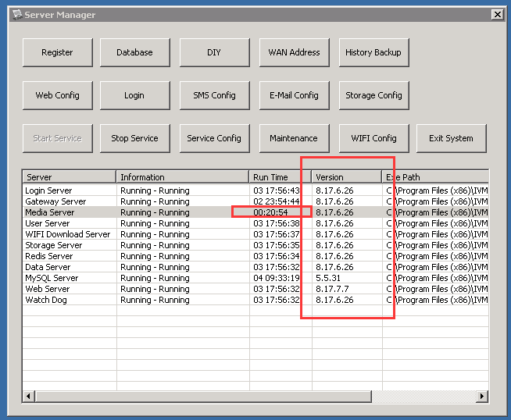Open Service Config
Screen dimensions: 511x420
pyautogui.click(x=214, y=138)
